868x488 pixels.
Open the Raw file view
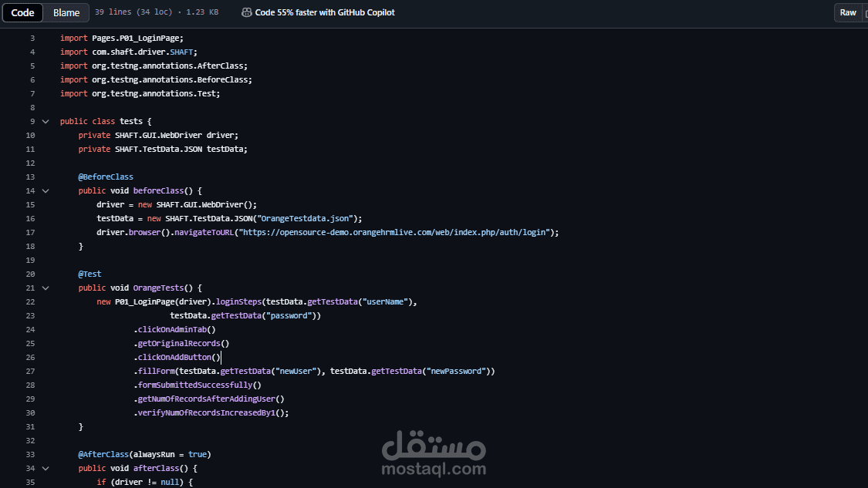[847, 12]
